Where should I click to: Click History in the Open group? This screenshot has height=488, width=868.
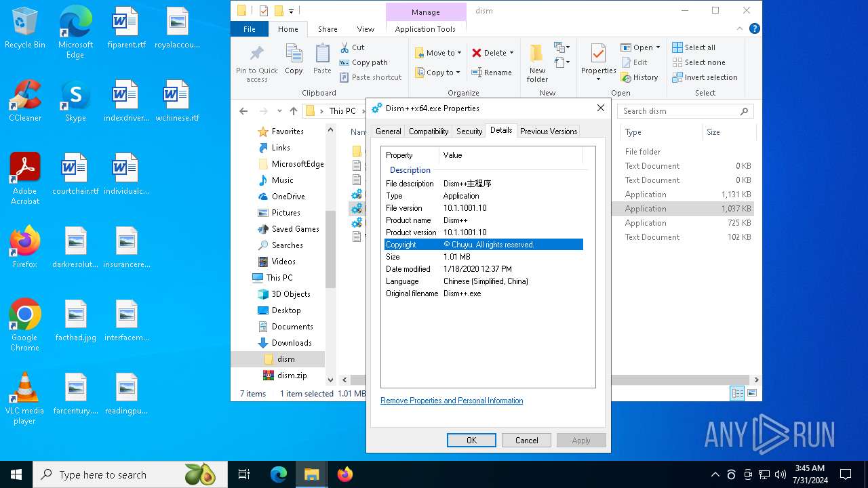(639, 77)
